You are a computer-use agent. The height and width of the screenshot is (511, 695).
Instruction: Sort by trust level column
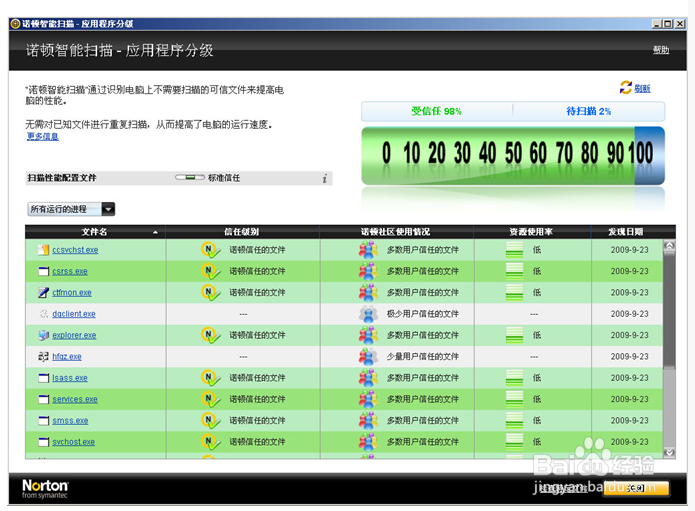242,232
